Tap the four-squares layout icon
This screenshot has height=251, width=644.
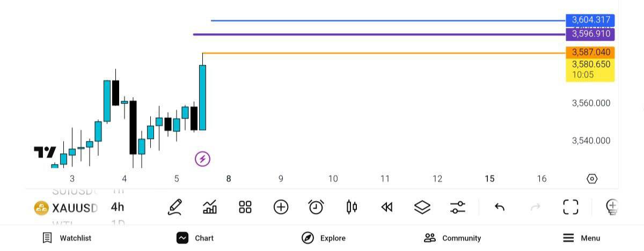point(245,207)
